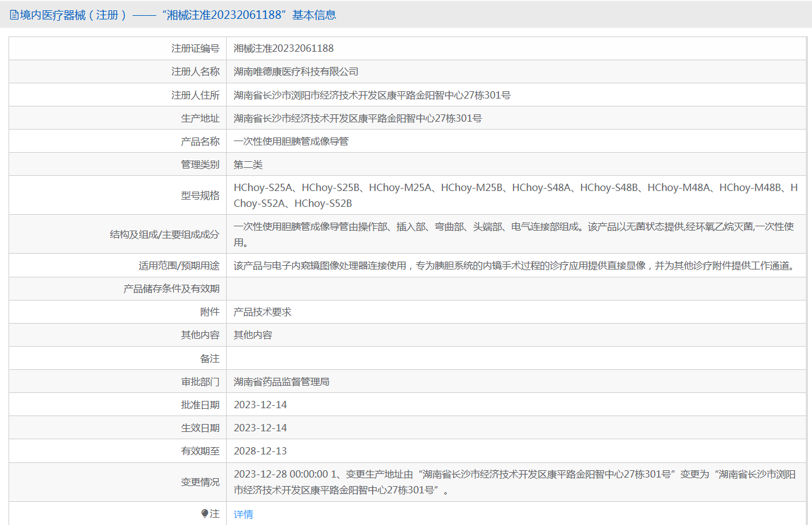Select the 变更情况 label

[x=201, y=482]
